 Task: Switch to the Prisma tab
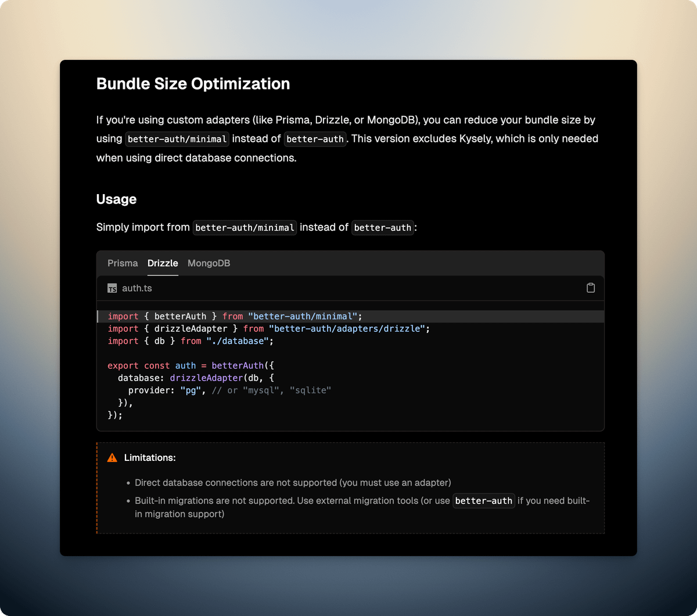tap(123, 263)
